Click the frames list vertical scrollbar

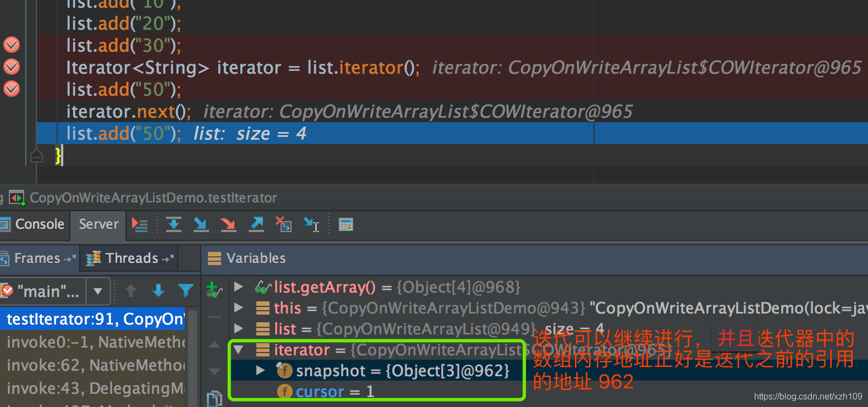point(192,358)
